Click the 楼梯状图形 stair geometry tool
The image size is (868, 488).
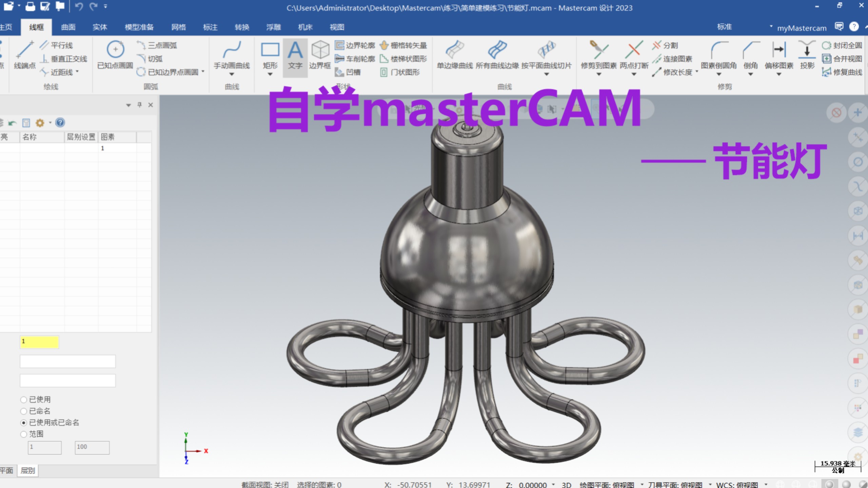pyautogui.click(x=403, y=59)
